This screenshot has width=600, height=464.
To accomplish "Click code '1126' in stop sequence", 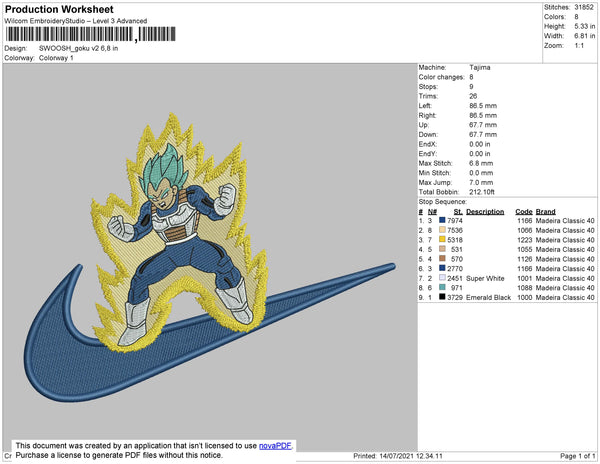I will click(525, 259).
